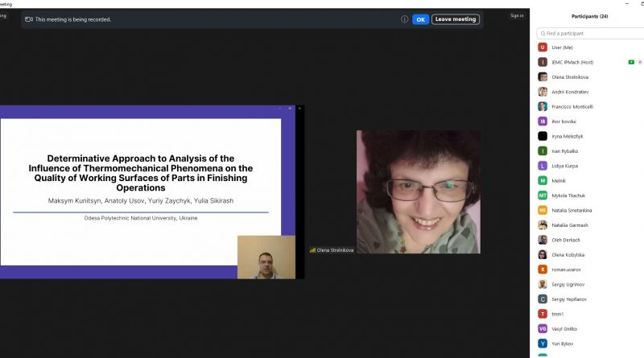
Task: Click the camera icon in recording banner
Action: click(x=29, y=19)
